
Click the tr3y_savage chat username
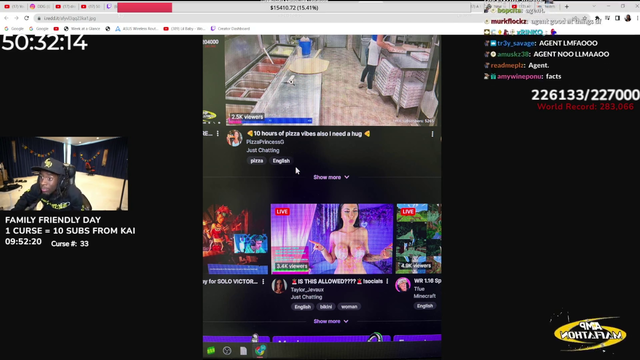[x=516, y=43]
